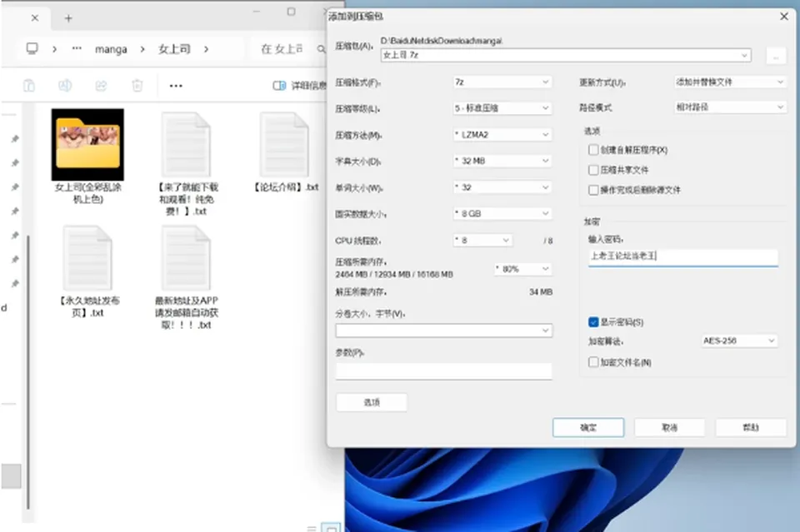
Task: Click the 取消 button
Action: pyautogui.click(x=669, y=428)
